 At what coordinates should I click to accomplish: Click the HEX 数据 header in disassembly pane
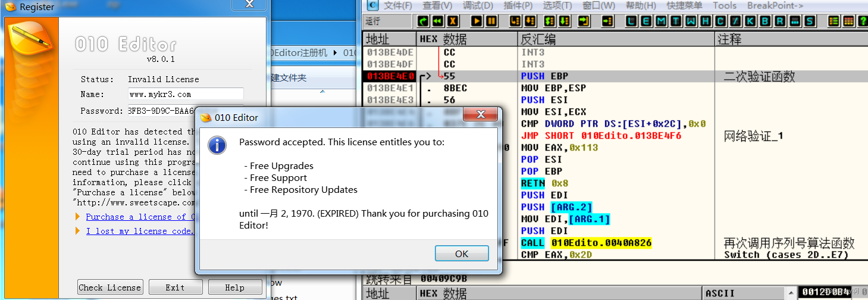467,39
